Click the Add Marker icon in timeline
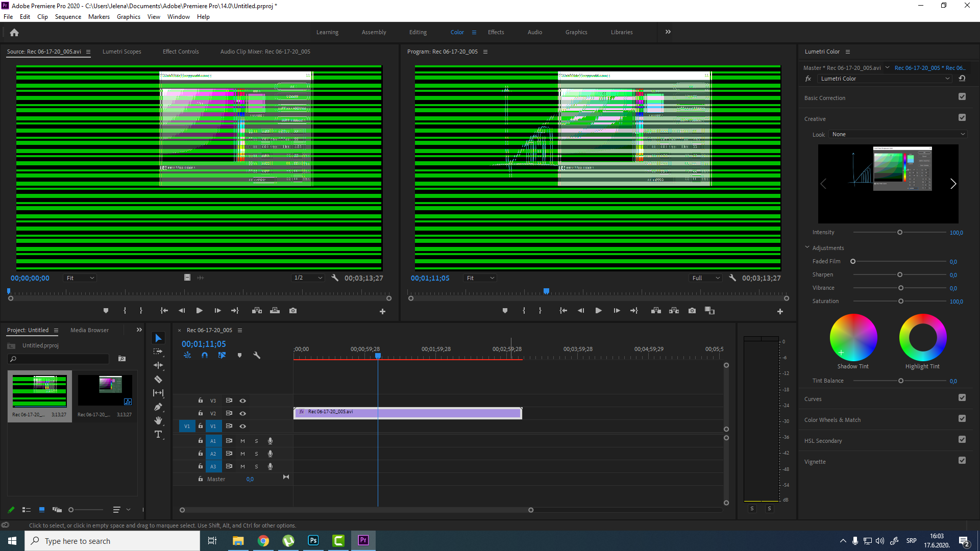980x551 pixels. [239, 355]
